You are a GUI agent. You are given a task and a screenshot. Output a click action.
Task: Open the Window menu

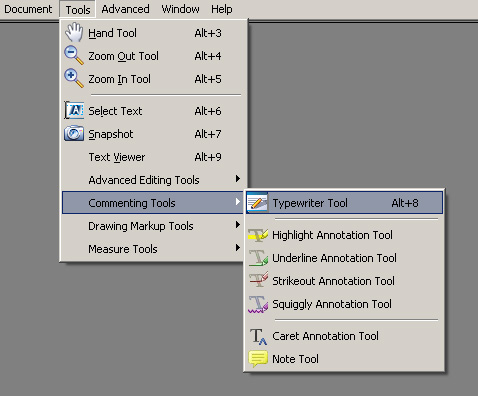pyautogui.click(x=180, y=9)
